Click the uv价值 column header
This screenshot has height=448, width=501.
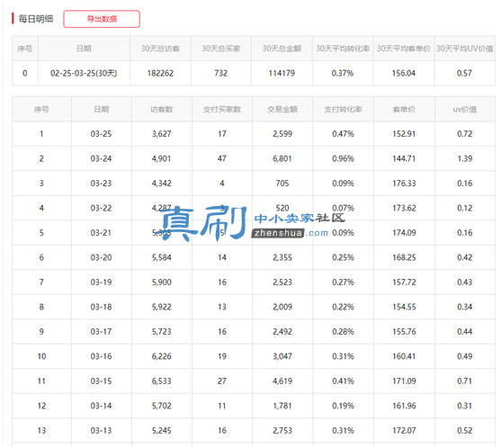click(x=465, y=110)
